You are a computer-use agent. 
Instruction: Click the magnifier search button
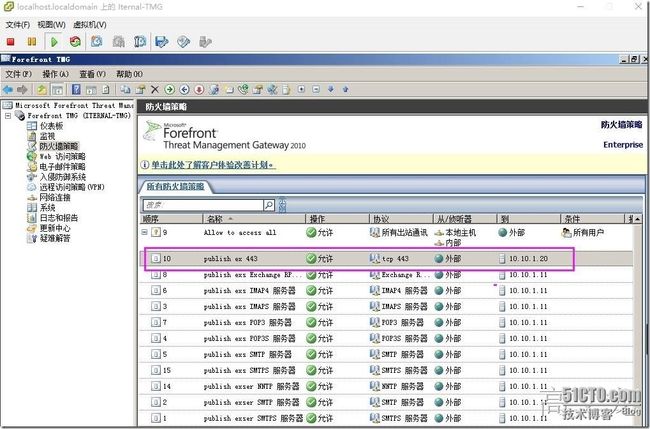(269, 205)
